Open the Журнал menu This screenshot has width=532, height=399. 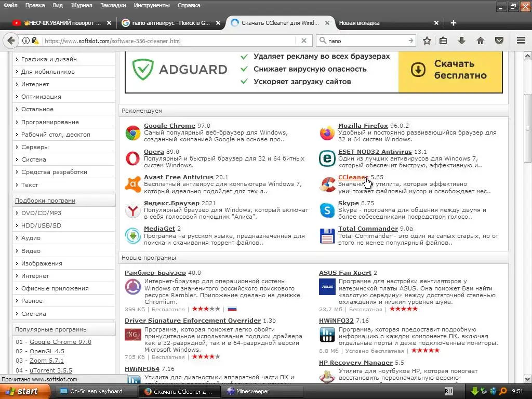(82, 5)
